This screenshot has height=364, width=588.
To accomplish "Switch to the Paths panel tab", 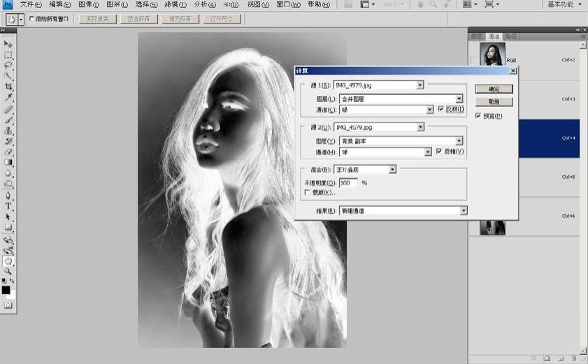I will [x=511, y=36].
